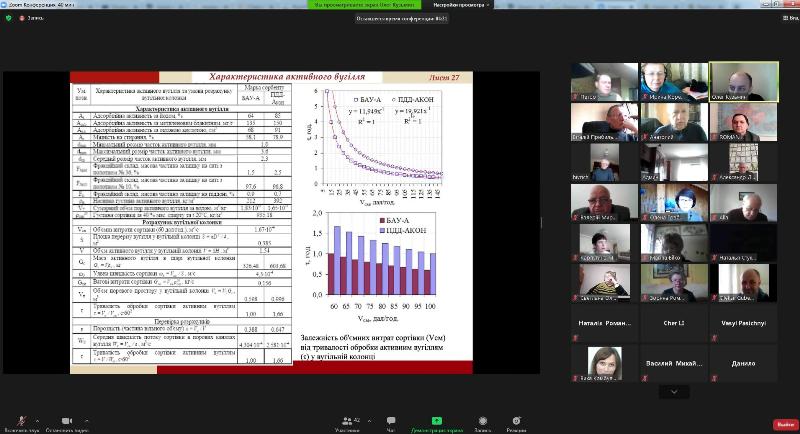Click the 'БАУ-А' legend entry in the bar chart

pyautogui.click(x=394, y=220)
